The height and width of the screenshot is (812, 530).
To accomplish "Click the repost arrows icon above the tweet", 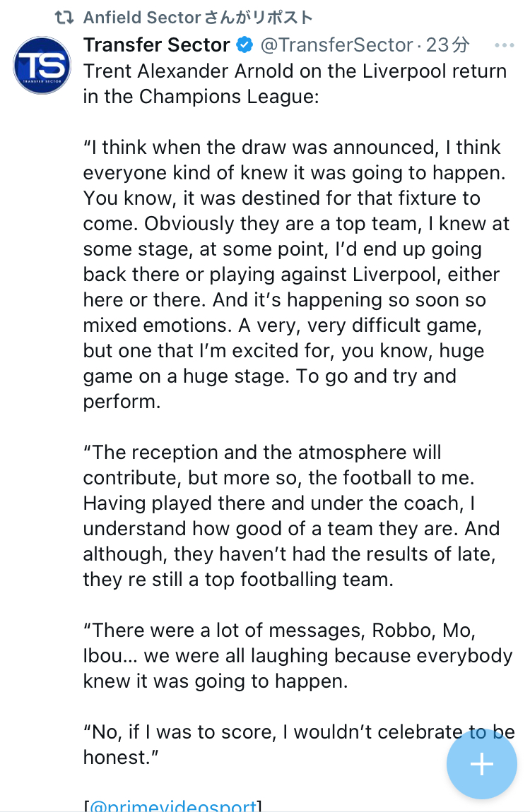I will click(64, 17).
